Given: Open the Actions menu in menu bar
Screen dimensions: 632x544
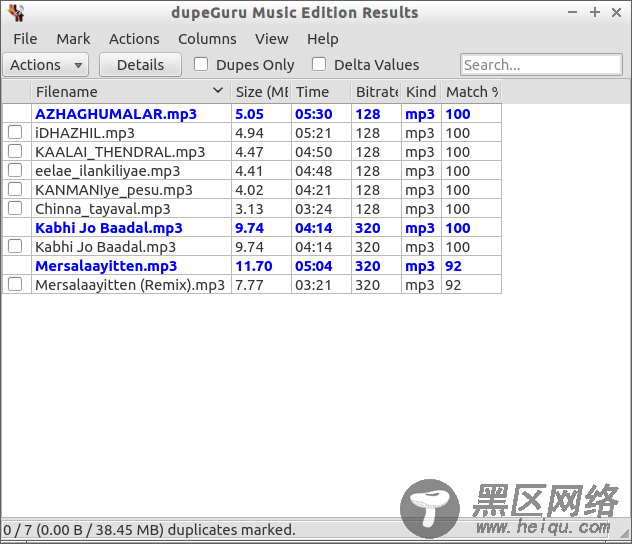Looking at the screenshot, I should (x=134, y=39).
